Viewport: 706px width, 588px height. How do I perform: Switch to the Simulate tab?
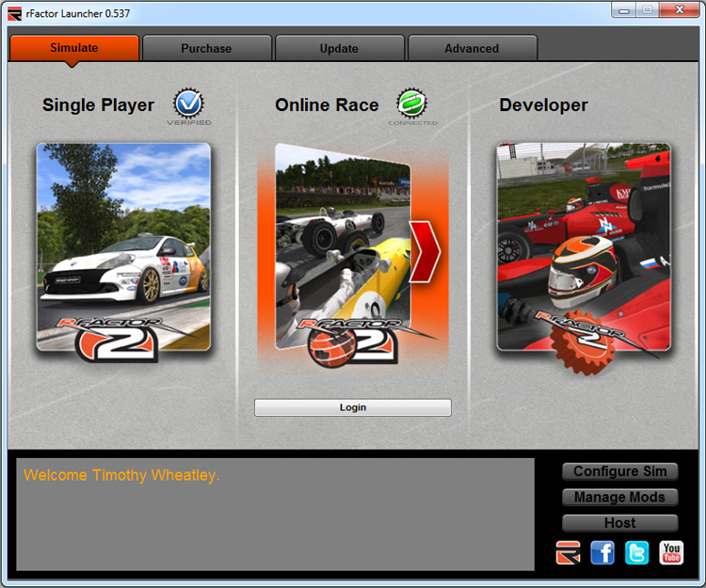[74, 48]
